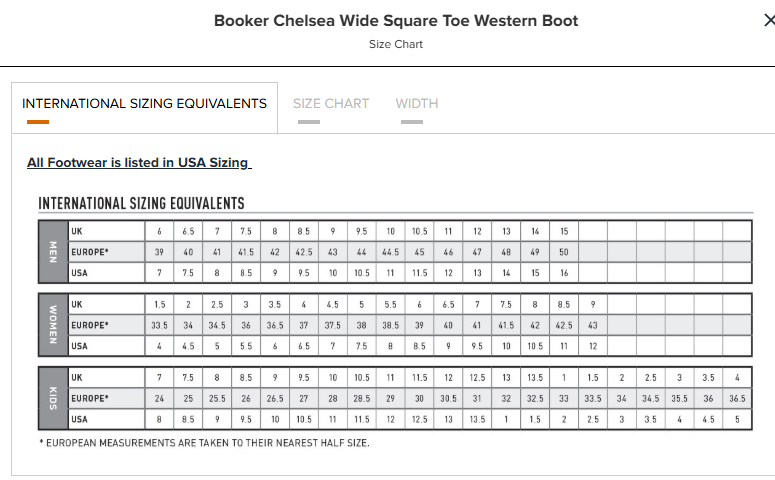This screenshot has width=775, height=480.
Task: Click the kids' USA row header
Action: coord(106,419)
